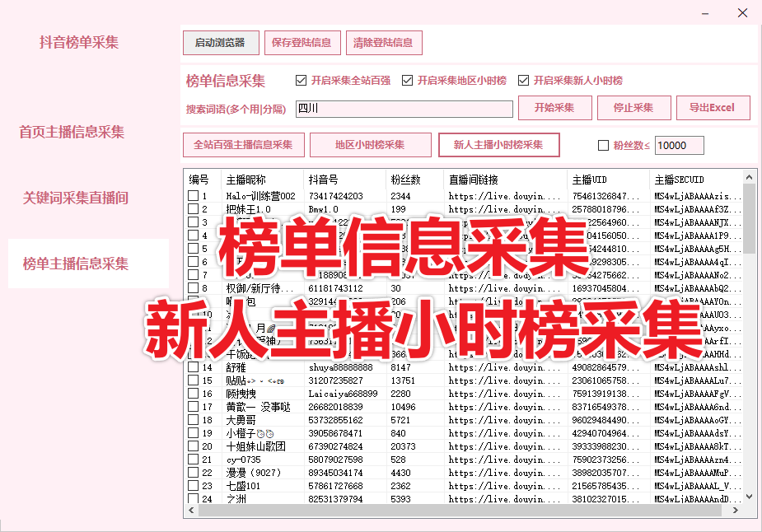Export results with 导出Excel button
This screenshot has height=532, width=762.
point(713,108)
